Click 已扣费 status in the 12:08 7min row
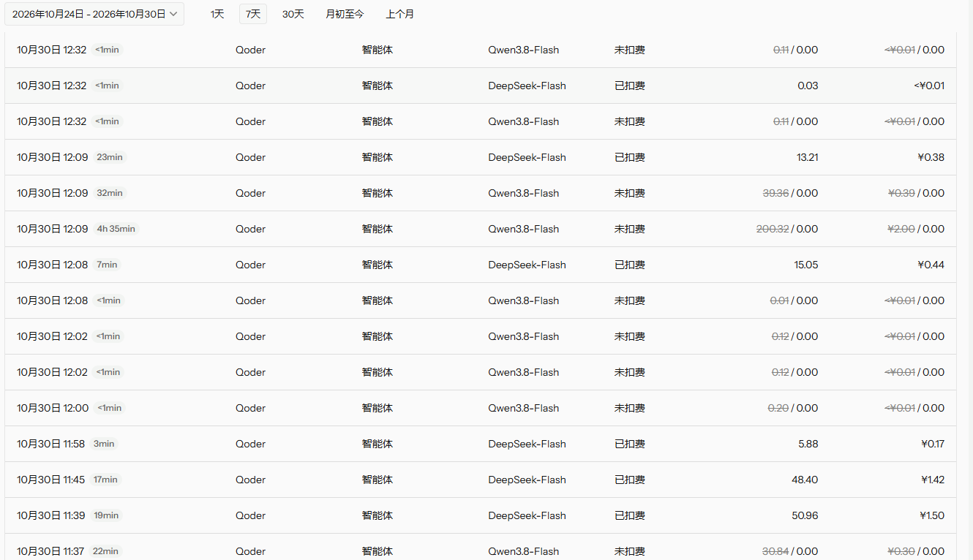 tap(629, 265)
